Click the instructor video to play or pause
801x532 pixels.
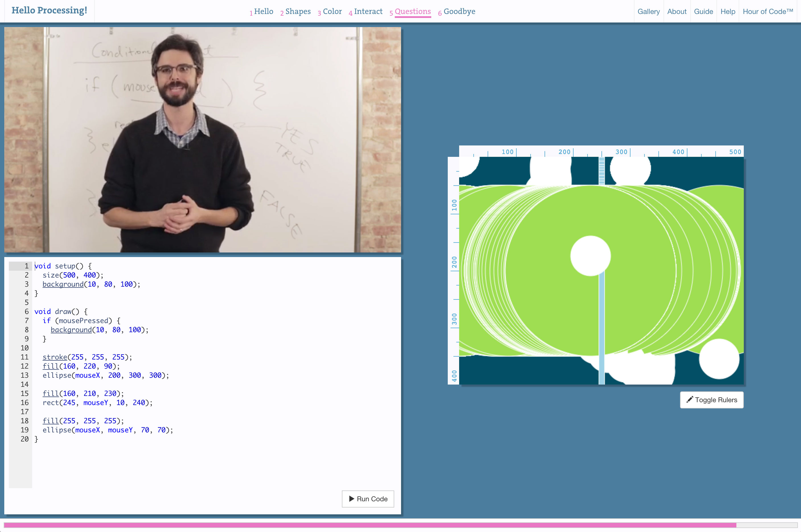(203, 140)
